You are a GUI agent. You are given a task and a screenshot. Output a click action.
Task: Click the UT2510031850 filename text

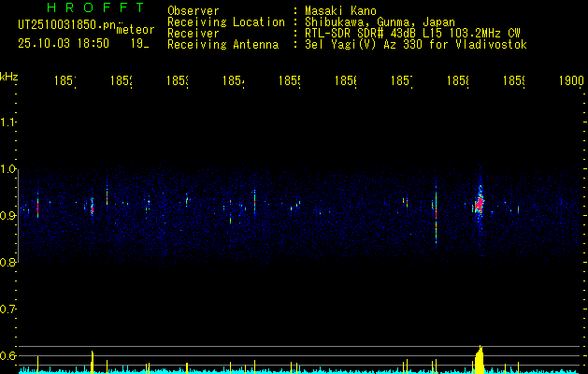[x=67, y=24]
